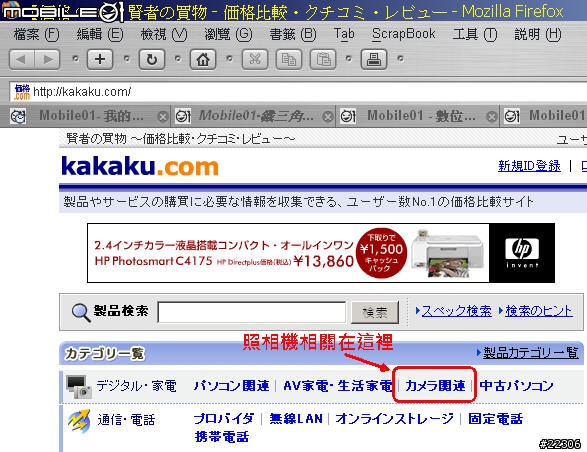Open the オンラインストレージ link
This screenshot has width=587, height=452.
(395, 419)
